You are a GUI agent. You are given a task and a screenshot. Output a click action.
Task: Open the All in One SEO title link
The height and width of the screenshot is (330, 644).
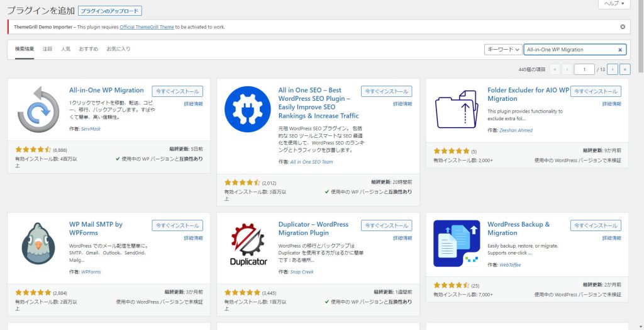[x=319, y=103]
